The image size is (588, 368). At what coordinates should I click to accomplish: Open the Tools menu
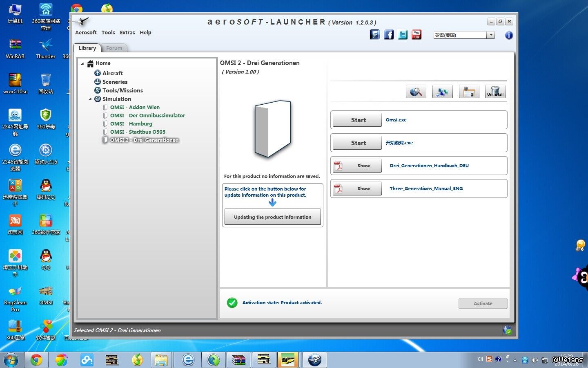click(x=108, y=33)
